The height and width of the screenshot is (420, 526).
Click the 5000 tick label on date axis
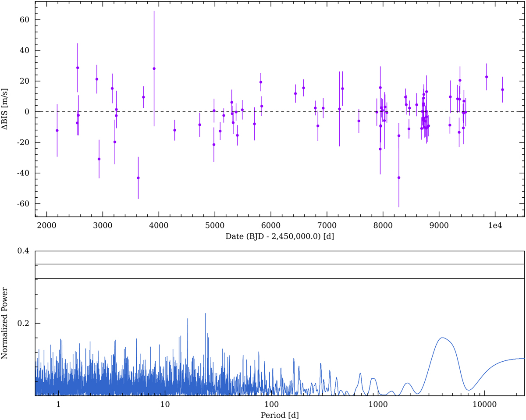click(x=214, y=226)
